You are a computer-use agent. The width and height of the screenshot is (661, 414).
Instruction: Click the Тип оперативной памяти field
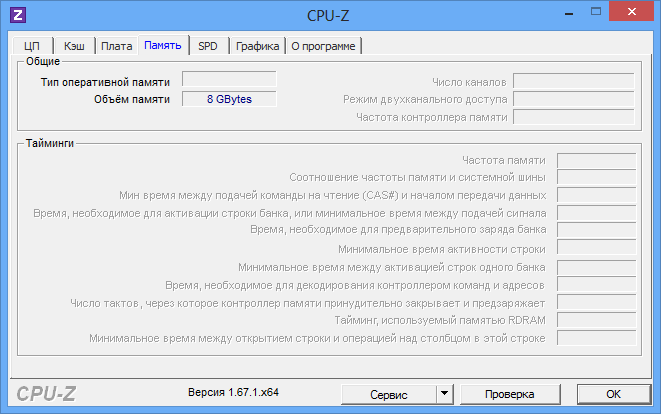229,79
